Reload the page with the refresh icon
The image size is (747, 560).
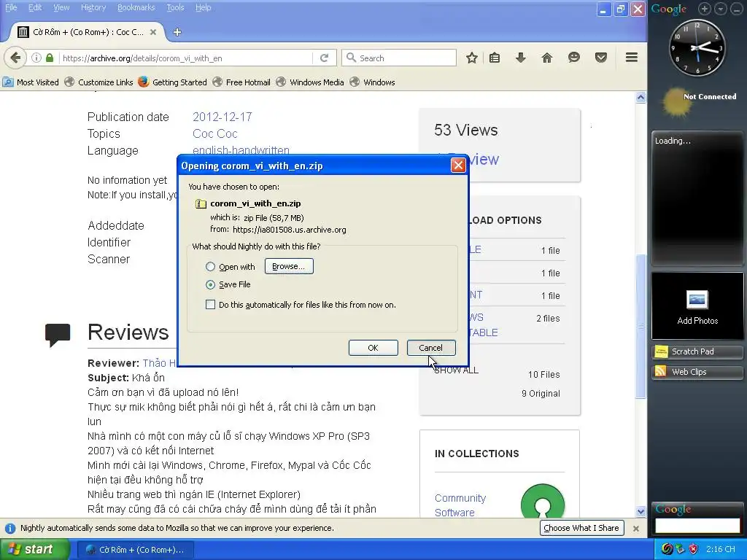point(325,58)
